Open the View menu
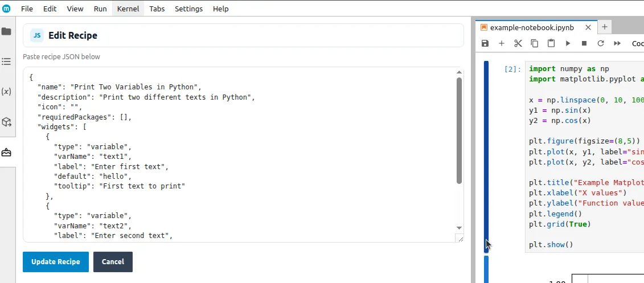Viewport: 644px width, 283px height. [75, 9]
